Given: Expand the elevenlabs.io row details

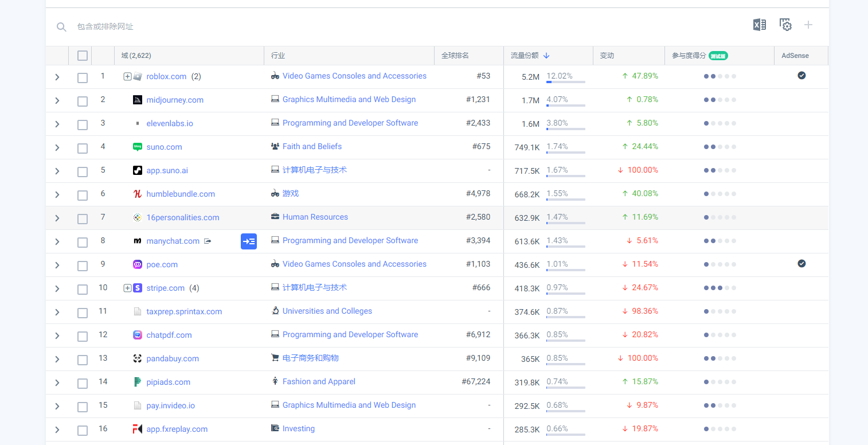Looking at the screenshot, I should 57,124.
